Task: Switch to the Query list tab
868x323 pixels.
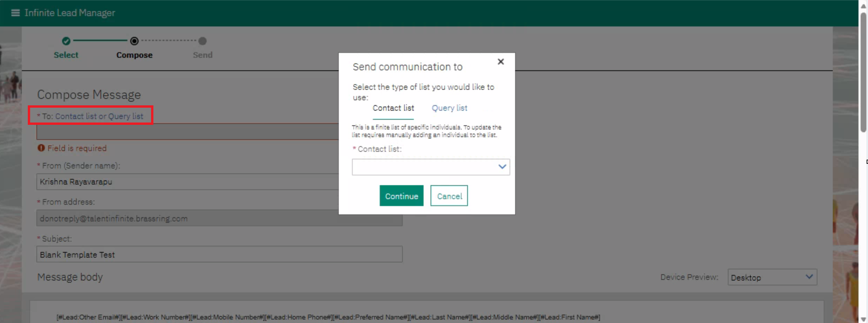Action: (449, 108)
